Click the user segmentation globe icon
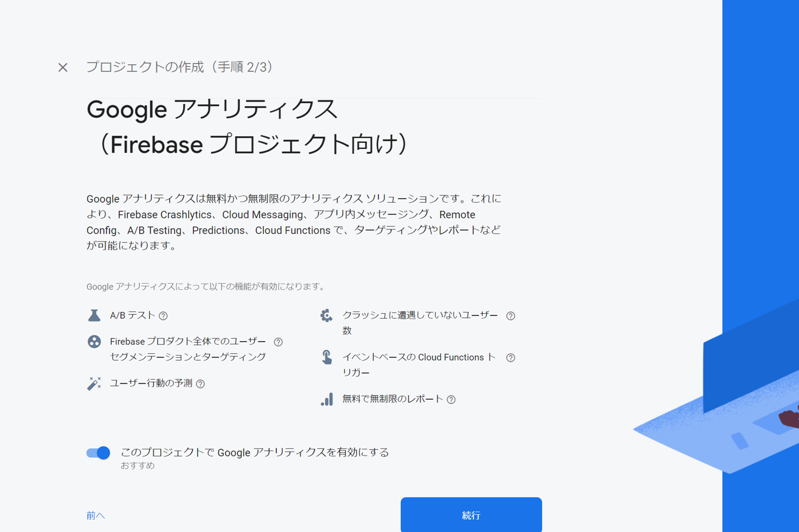The image size is (799, 532). coord(94,341)
